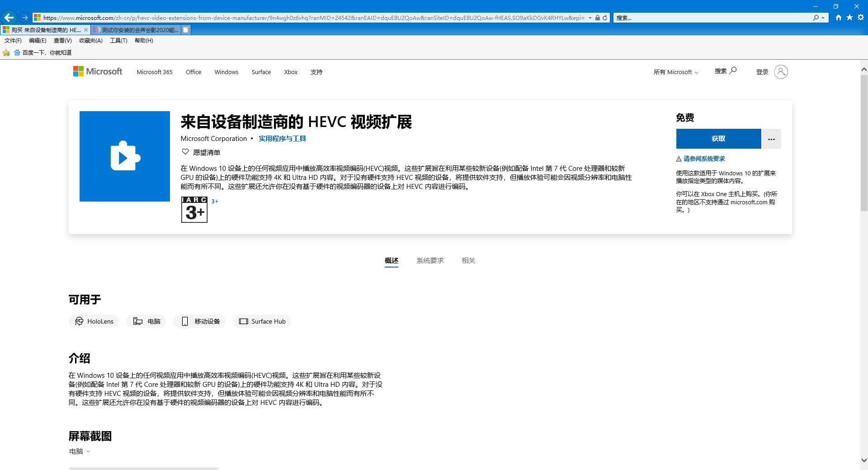Open the 工具(T) menu
868x470 pixels.
click(118, 41)
